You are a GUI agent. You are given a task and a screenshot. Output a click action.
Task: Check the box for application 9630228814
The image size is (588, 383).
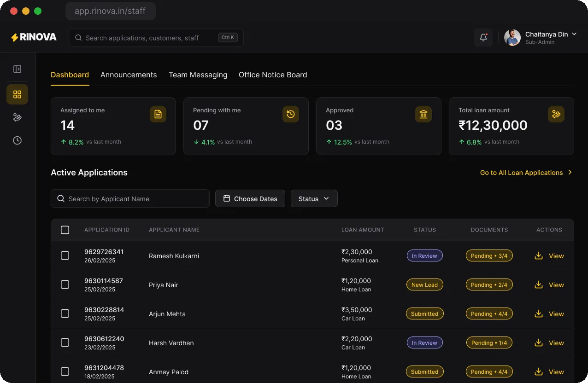(x=65, y=313)
